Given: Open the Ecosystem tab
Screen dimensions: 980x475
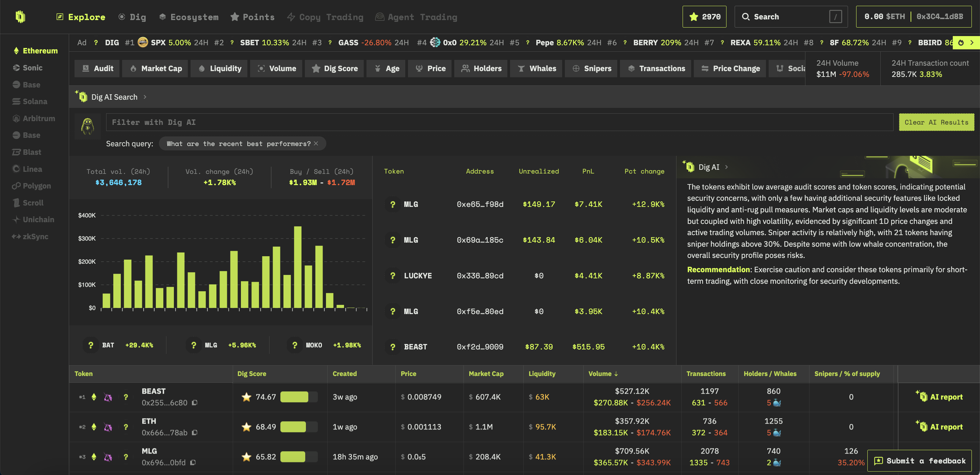Looking at the screenshot, I should (x=189, y=17).
